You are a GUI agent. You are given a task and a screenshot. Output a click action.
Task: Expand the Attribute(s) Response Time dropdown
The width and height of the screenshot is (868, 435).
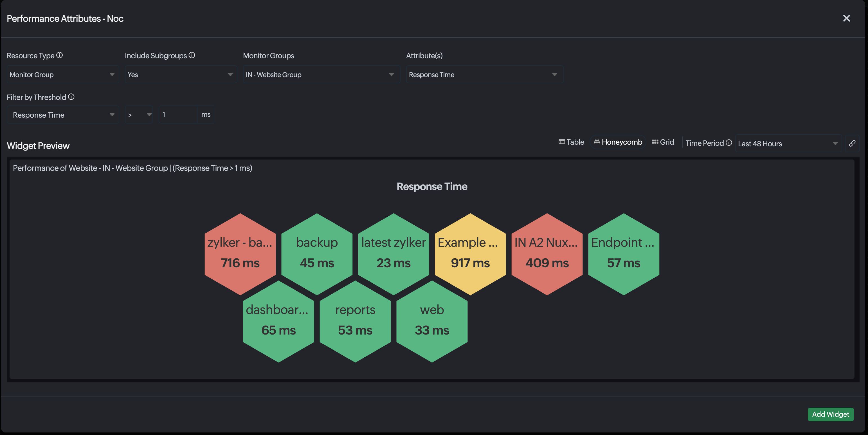pyautogui.click(x=485, y=75)
